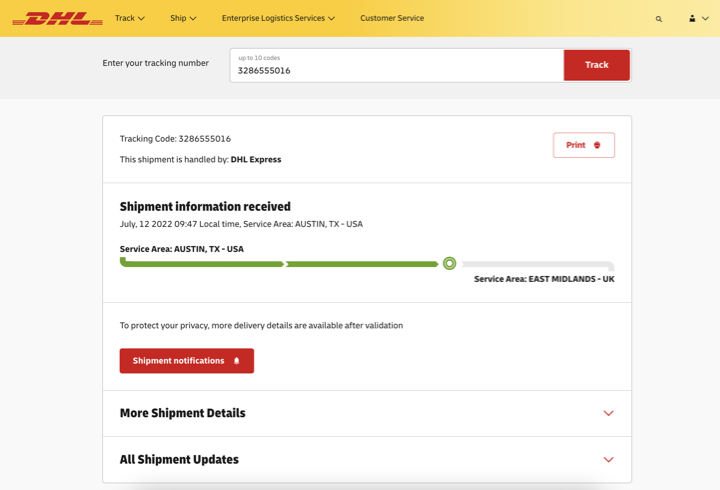
Task: Click the grey remaining progress bar segment
Action: 538,265
